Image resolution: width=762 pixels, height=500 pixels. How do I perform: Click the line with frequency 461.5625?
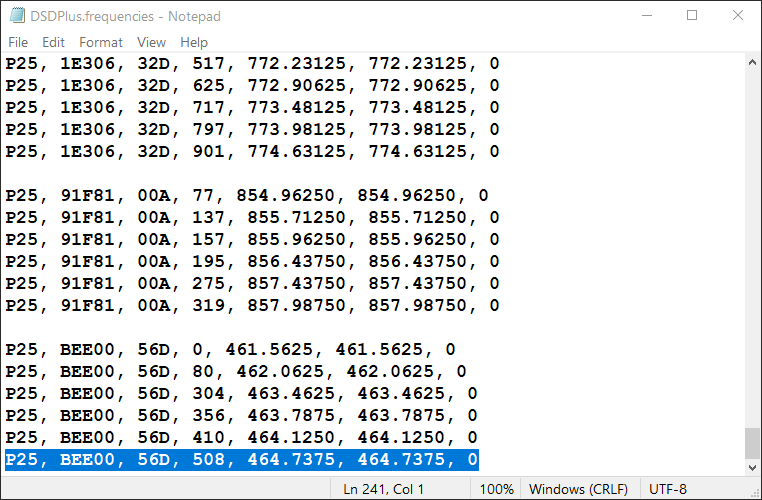pyautogui.click(x=230, y=349)
